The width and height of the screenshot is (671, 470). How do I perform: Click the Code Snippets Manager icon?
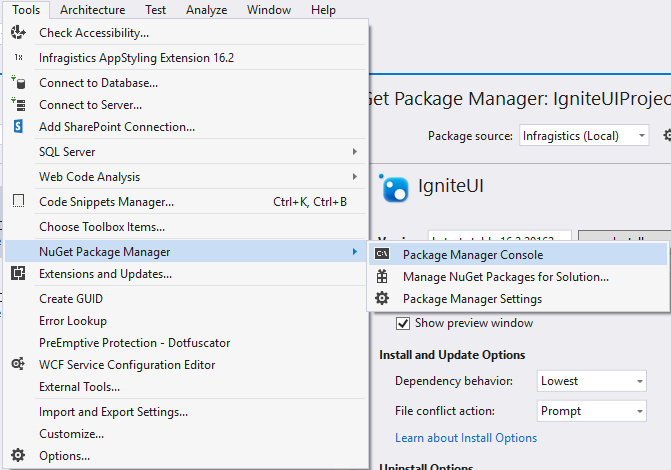coord(18,201)
